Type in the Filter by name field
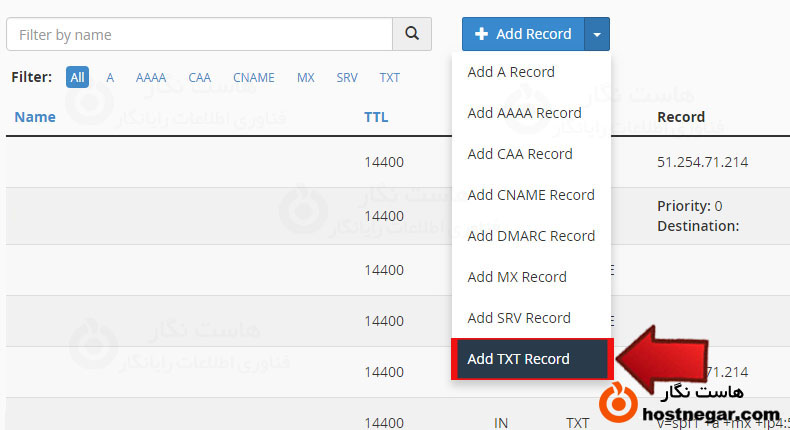The height and width of the screenshot is (430, 790). tap(200, 34)
